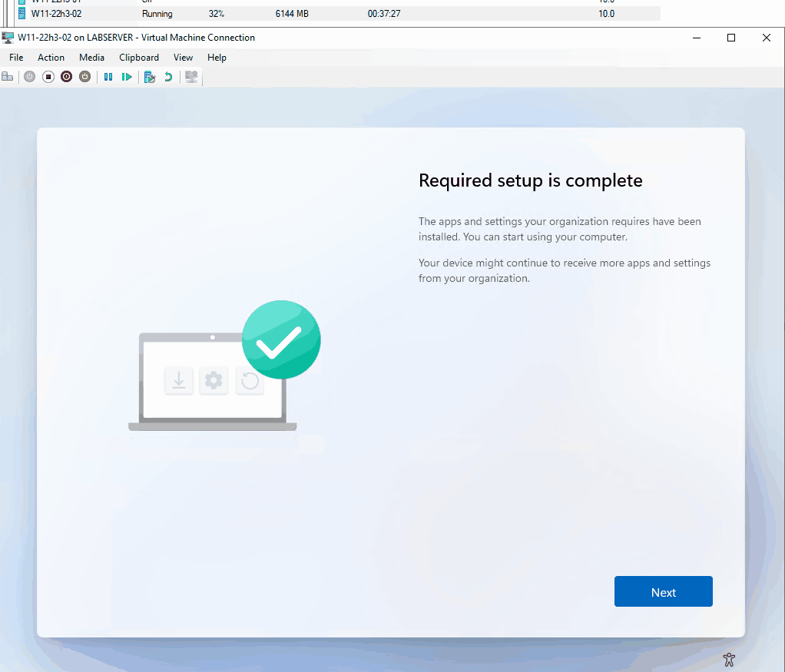Open the View menu
Viewport: 785px width, 672px height.
[183, 58]
